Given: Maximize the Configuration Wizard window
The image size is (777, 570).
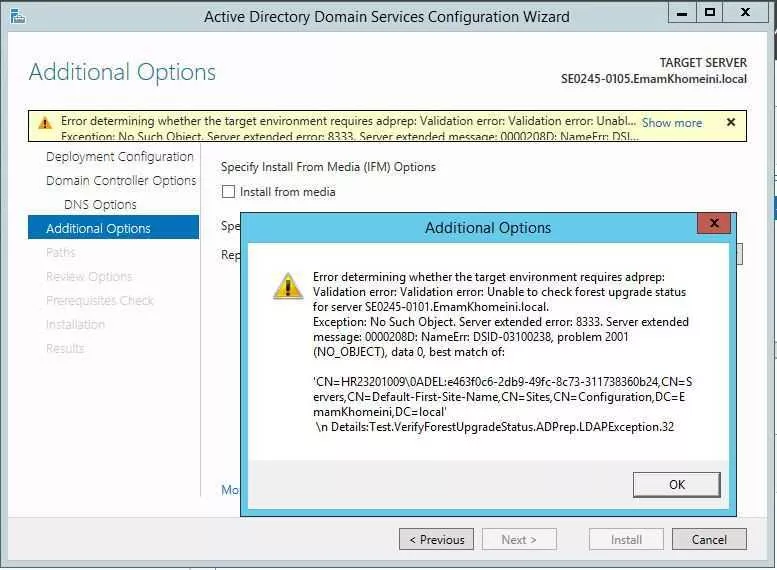Looking at the screenshot, I should [x=710, y=12].
